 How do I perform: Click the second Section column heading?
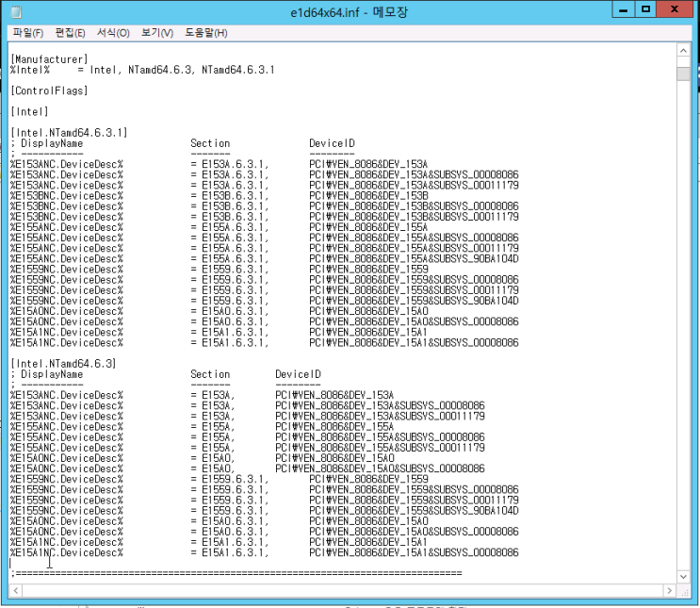click(x=210, y=374)
